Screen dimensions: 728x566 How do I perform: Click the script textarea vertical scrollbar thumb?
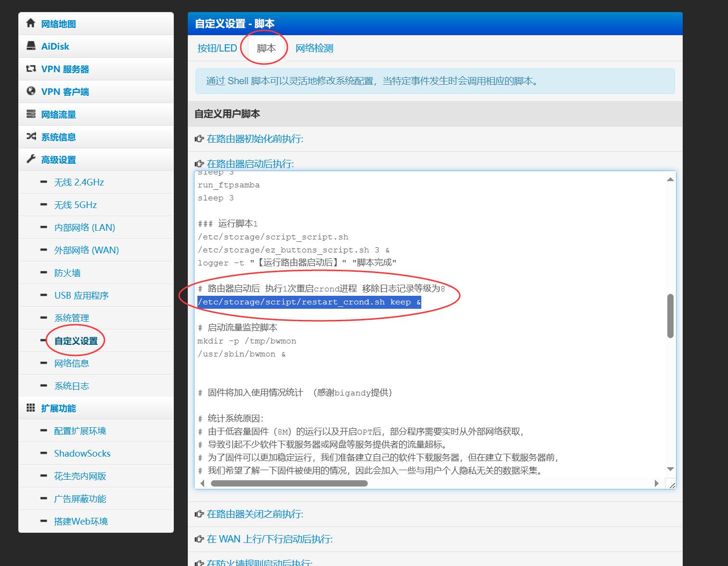[670, 316]
